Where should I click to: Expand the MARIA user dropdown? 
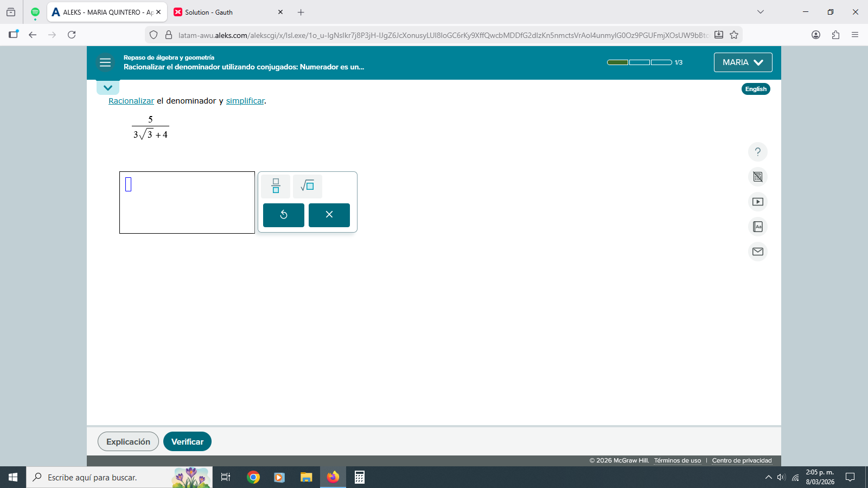click(x=743, y=62)
